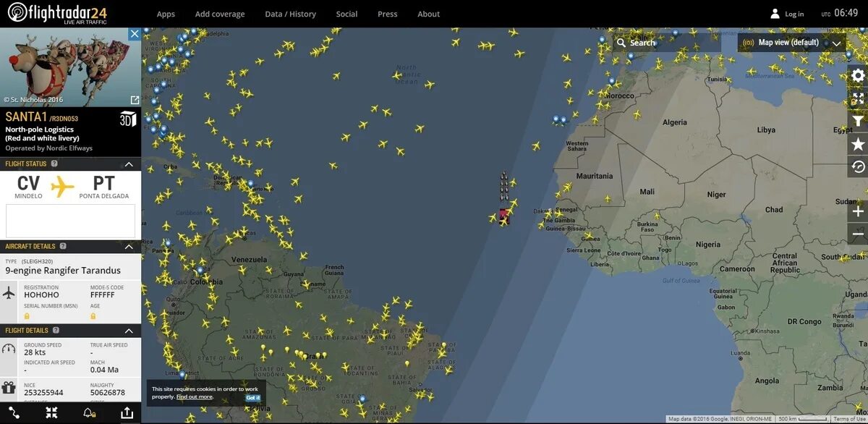Open the Data / History menu
The width and height of the screenshot is (868, 424).
coord(290,14)
